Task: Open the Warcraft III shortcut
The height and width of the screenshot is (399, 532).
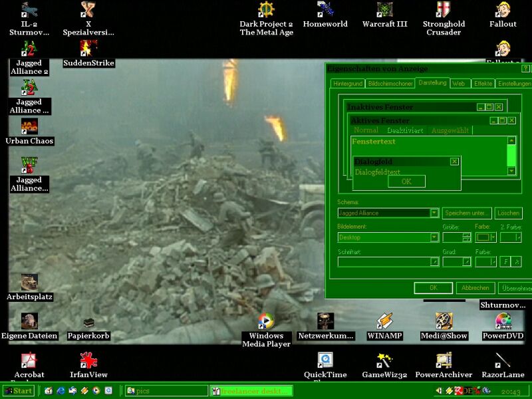Action: [x=384, y=10]
